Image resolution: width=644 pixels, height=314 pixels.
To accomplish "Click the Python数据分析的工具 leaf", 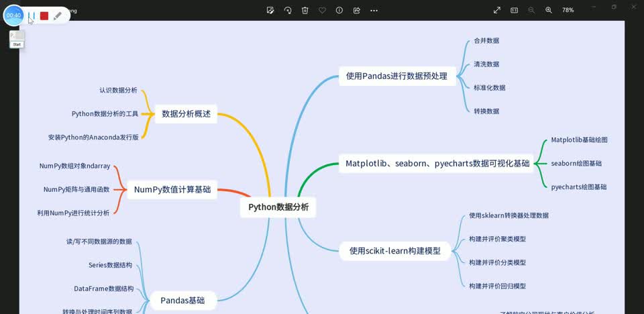I will tap(105, 114).
